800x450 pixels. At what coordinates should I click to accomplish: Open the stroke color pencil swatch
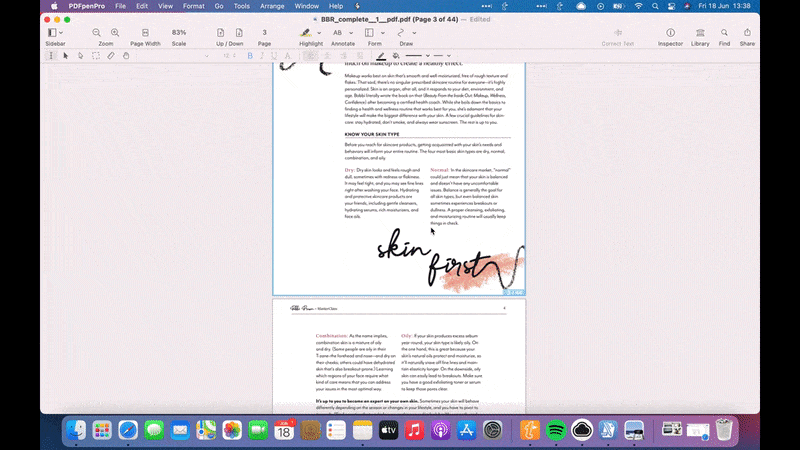[381, 56]
